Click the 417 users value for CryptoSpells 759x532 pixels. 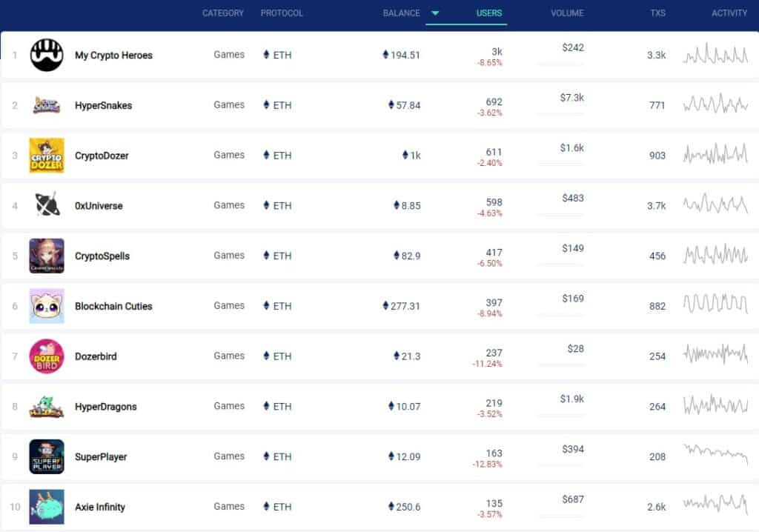pos(494,252)
